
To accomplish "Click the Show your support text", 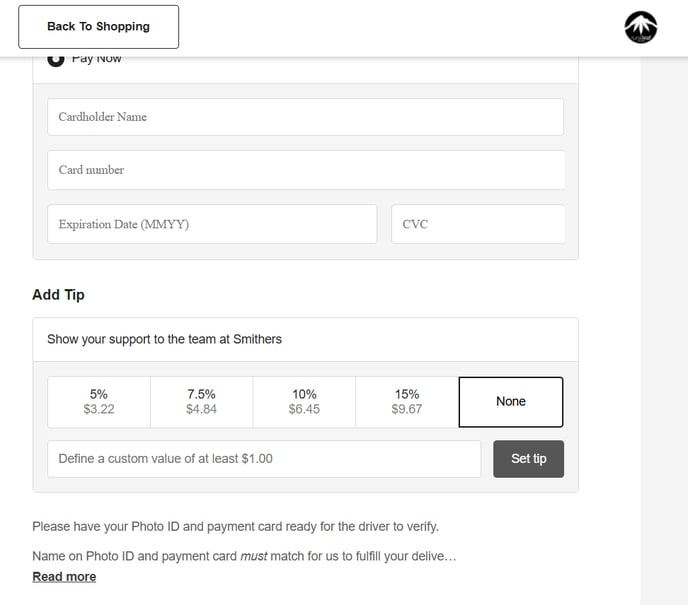I will 164,339.
